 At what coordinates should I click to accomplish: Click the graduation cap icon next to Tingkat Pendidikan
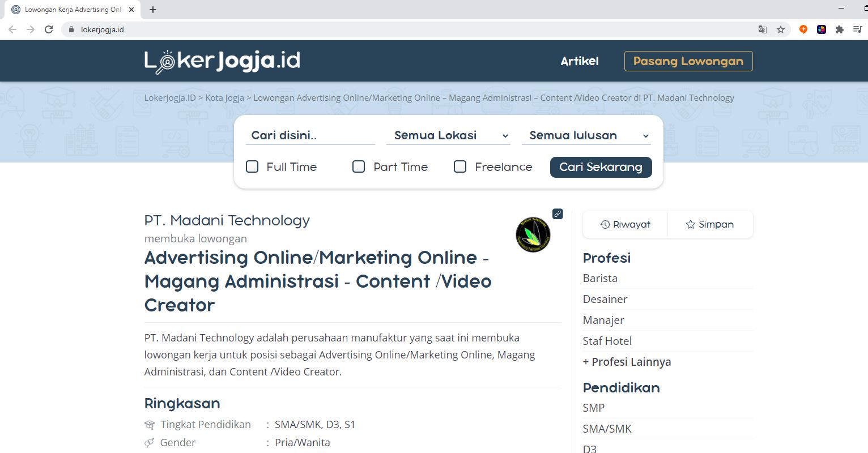click(149, 424)
